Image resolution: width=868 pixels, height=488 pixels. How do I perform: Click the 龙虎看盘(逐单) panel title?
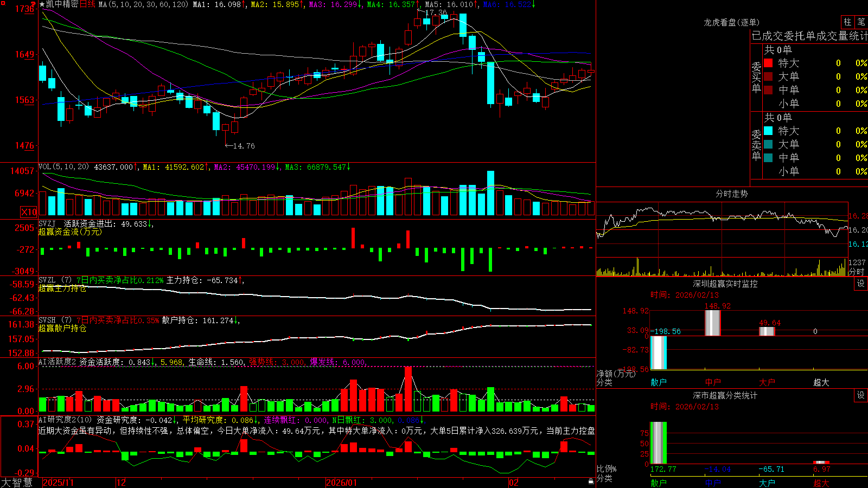tap(731, 22)
